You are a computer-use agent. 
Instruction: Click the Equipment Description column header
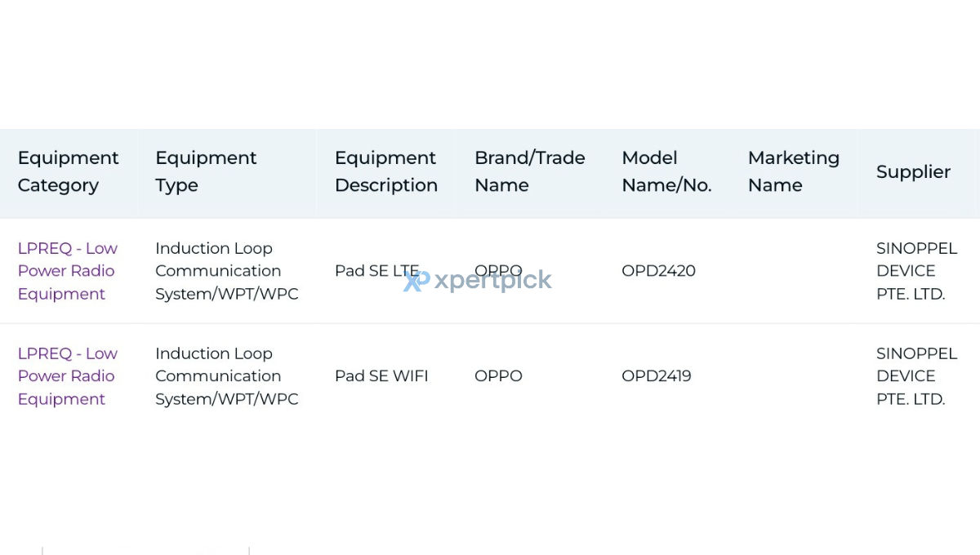(x=386, y=171)
